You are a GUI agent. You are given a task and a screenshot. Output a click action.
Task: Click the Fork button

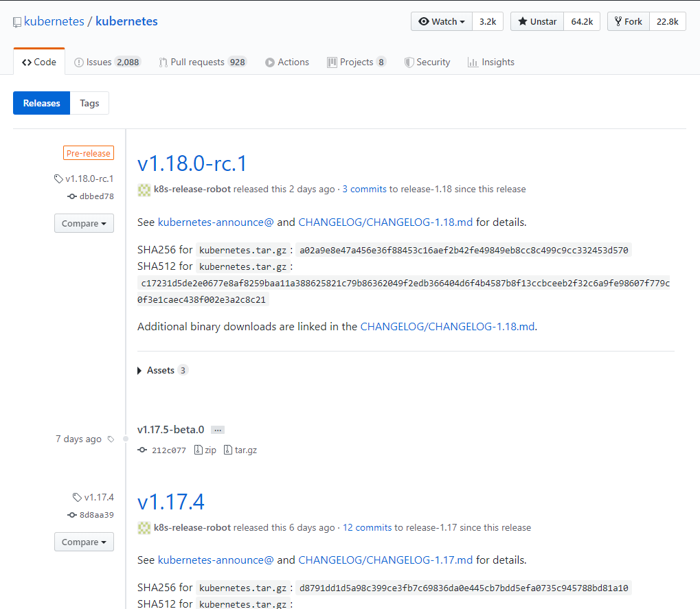(x=628, y=21)
